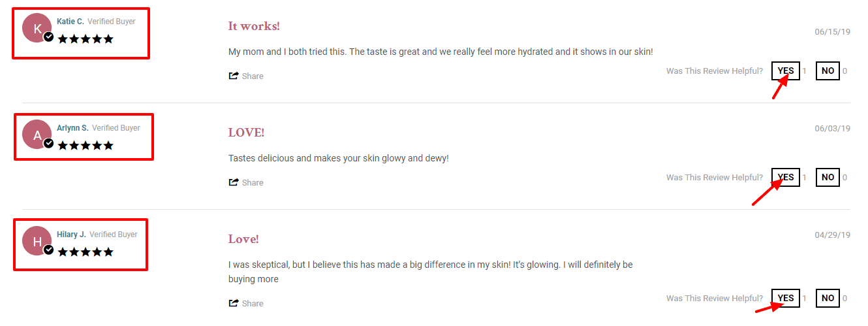868x326 pixels.
Task: Mark Katie C.'s review unhelpful with NO
Action: 828,71
